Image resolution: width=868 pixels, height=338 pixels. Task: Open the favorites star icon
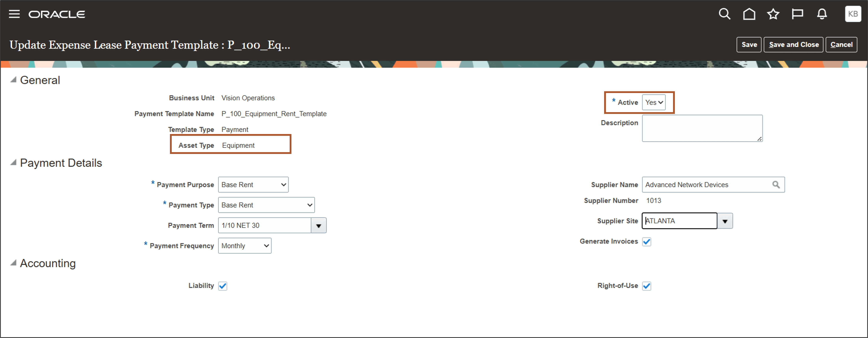pos(773,14)
